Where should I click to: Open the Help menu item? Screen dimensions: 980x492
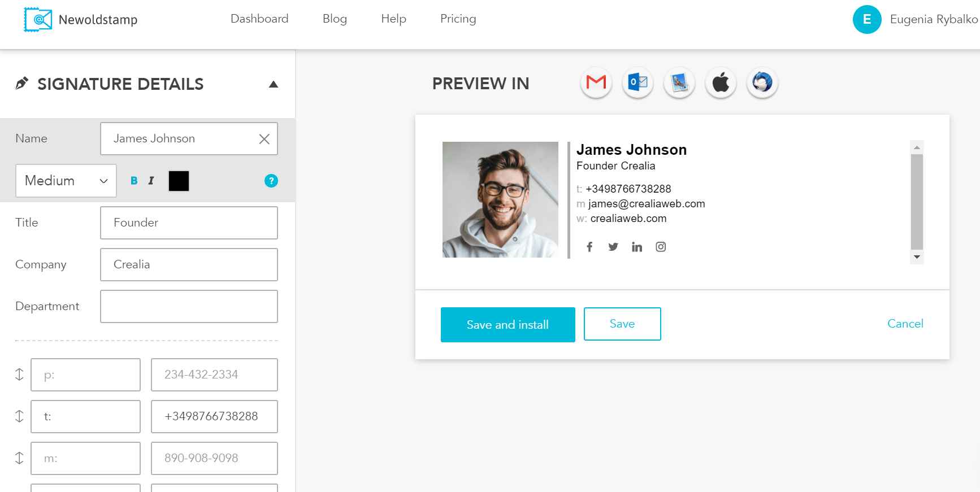pyautogui.click(x=393, y=19)
